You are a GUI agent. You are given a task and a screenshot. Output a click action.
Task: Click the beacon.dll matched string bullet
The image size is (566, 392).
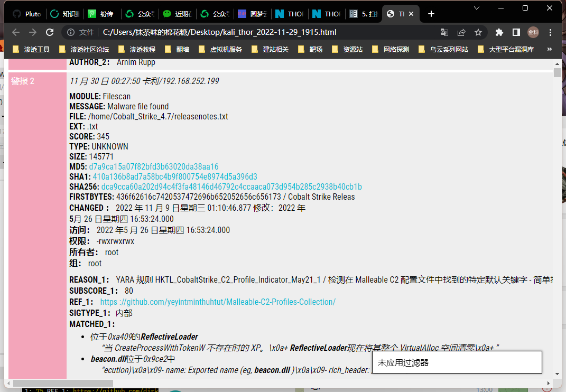pos(133,359)
